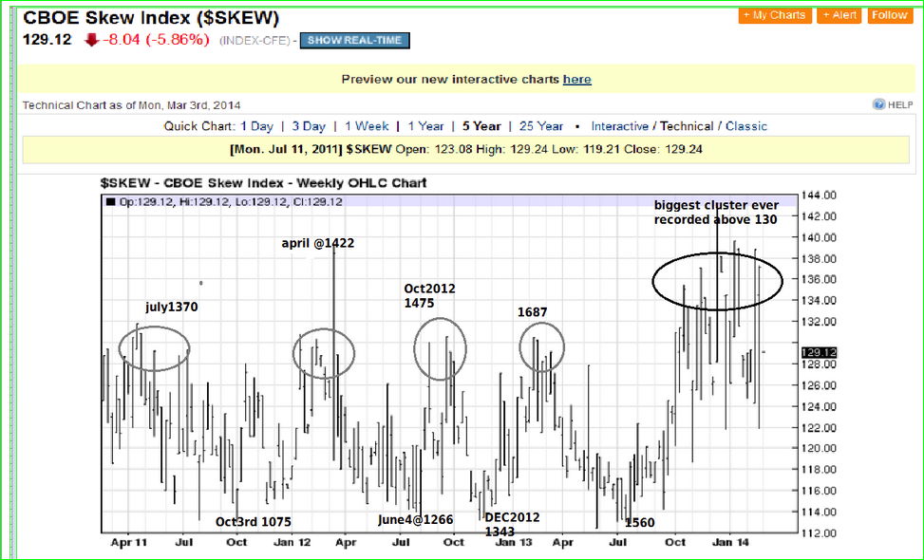Click the 144.00 y-axis label

click(820, 195)
